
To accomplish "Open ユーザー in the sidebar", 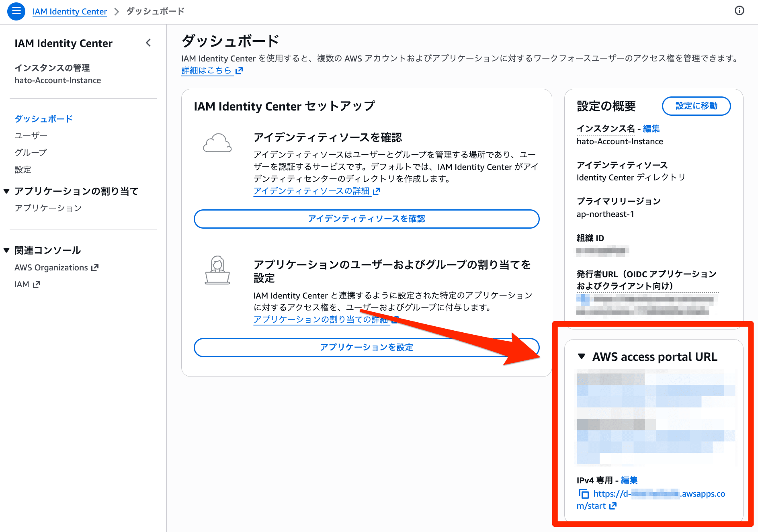I will (31, 136).
